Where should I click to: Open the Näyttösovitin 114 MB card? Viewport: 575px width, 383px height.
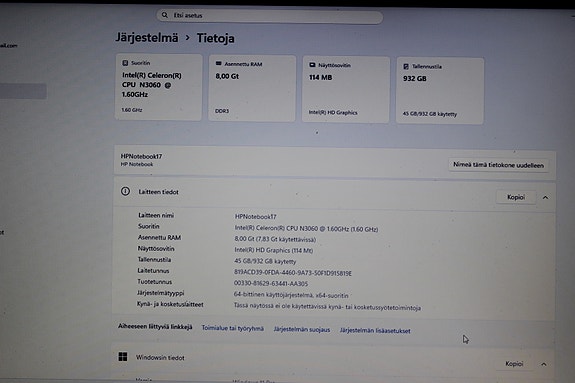pyautogui.click(x=345, y=89)
